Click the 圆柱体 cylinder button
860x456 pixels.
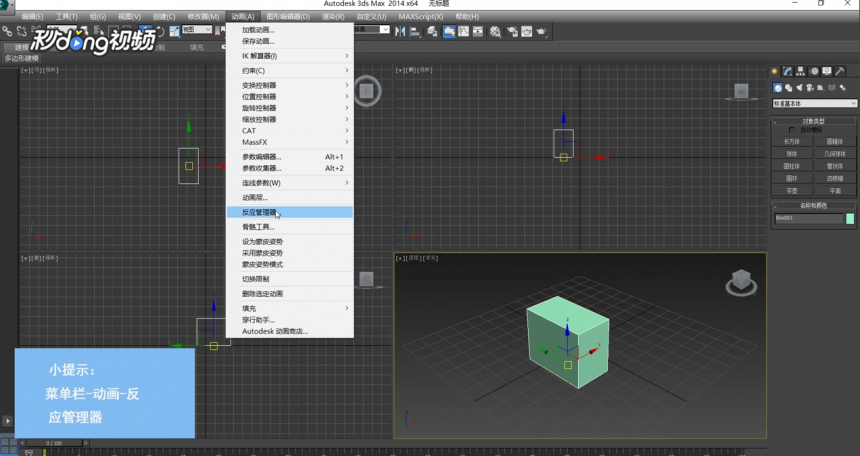[x=792, y=166]
